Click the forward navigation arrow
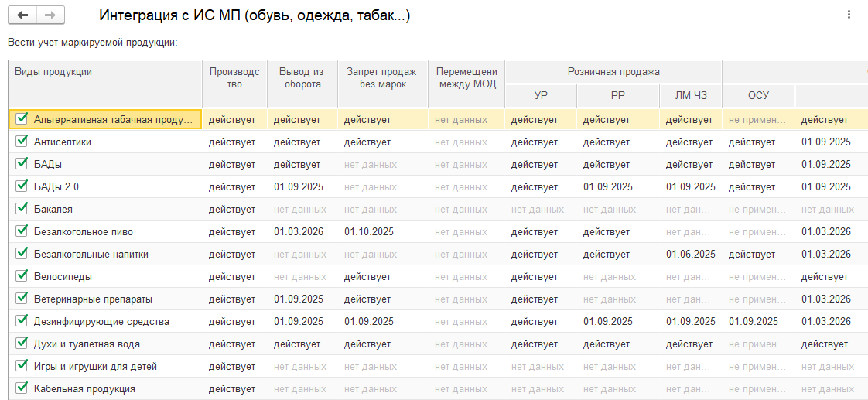 click(x=50, y=15)
